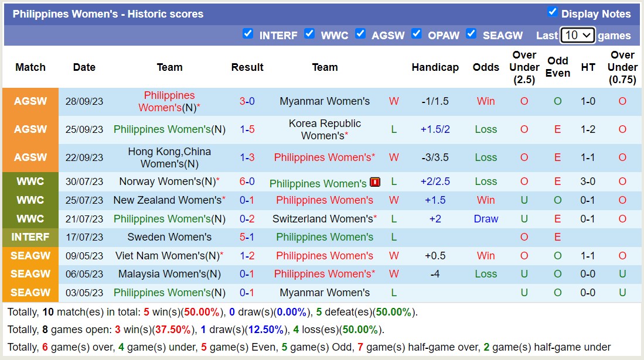The width and height of the screenshot is (644, 360).
Task: Click the WWC badge beside the Norway match
Action: (30, 181)
